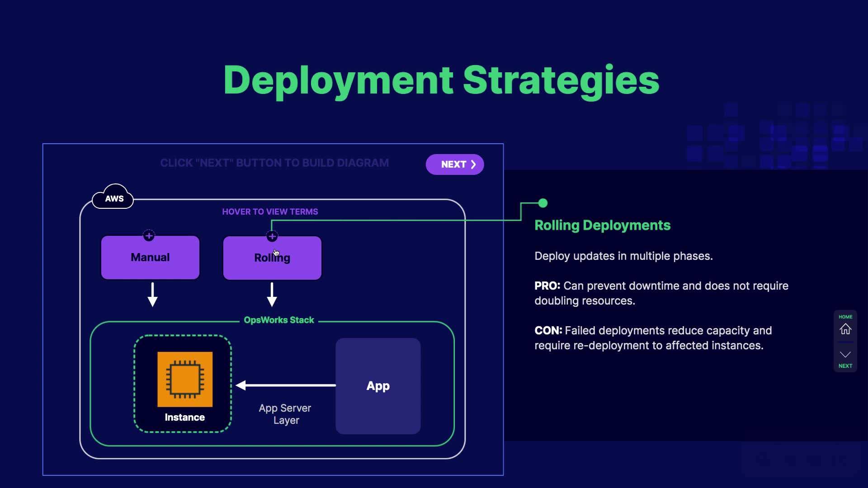Image resolution: width=868 pixels, height=488 pixels.
Task: Click the arrow from App to Instance
Action: (x=286, y=385)
